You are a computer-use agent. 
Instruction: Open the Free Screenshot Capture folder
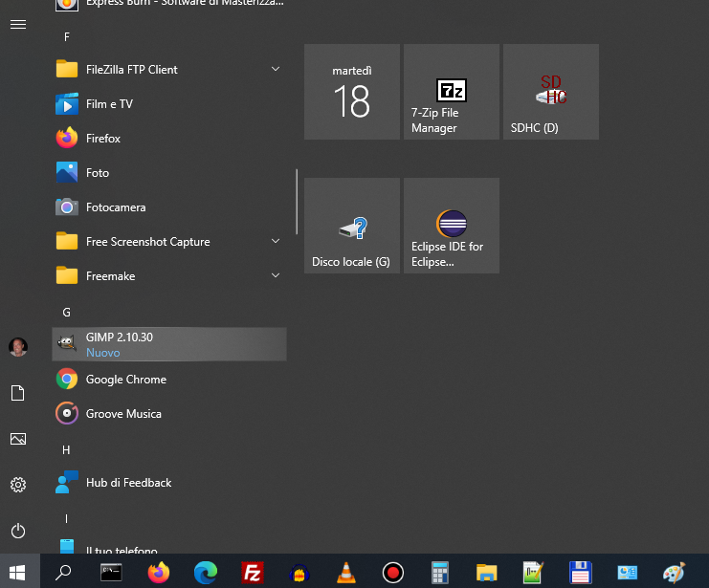click(x=169, y=242)
